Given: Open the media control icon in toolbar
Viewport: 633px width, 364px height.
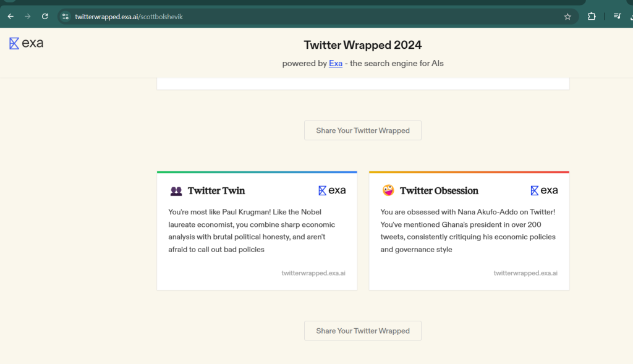Looking at the screenshot, I should [x=618, y=17].
